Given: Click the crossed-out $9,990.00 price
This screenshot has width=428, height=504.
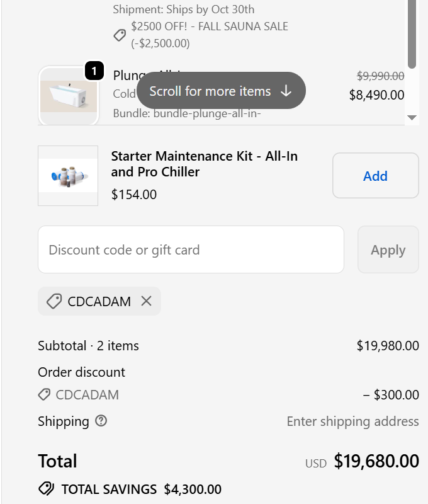Looking at the screenshot, I should click(x=380, y=76).
